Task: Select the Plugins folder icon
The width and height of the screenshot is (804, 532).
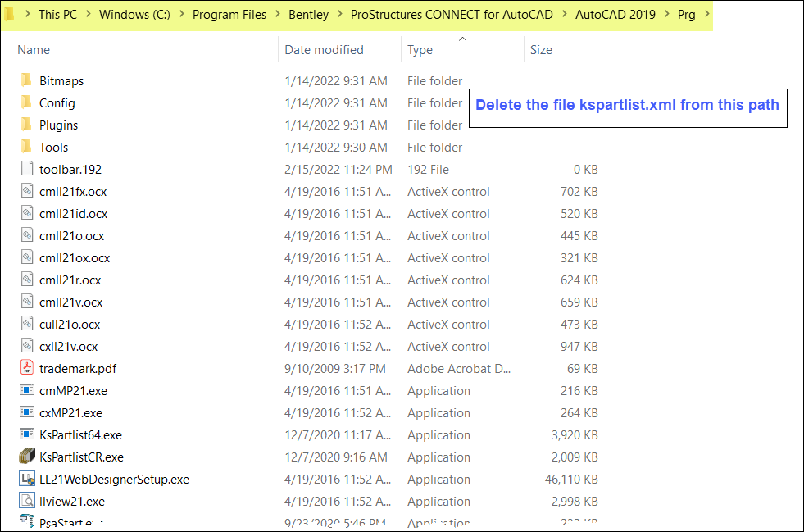Action: (x=27, y=124)
